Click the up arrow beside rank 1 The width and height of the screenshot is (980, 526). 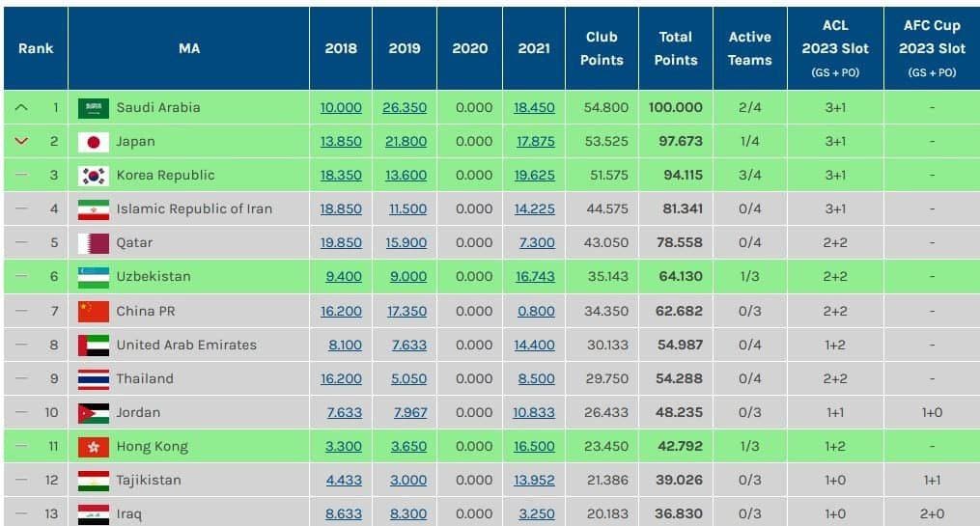coord(22,108)
